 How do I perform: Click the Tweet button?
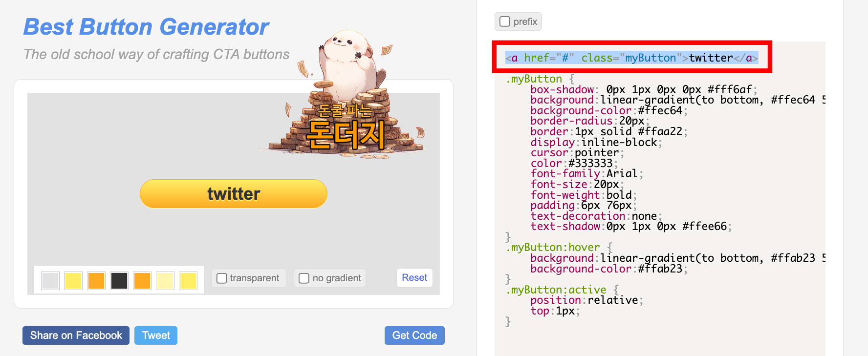[x=156, y=335]
